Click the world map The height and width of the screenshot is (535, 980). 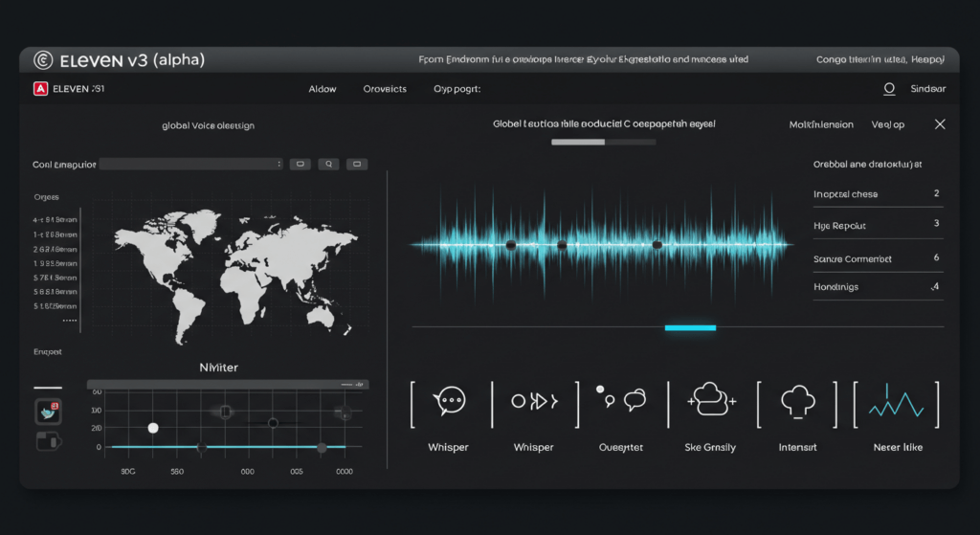pyautogui.click(x=236, y=275)
